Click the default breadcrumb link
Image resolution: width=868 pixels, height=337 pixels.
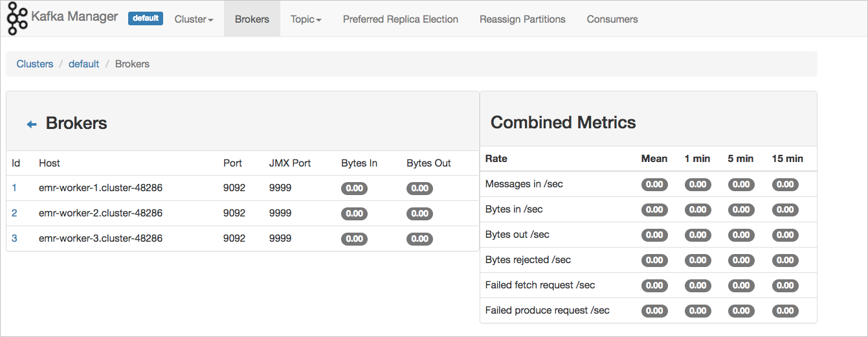[84, 64]
